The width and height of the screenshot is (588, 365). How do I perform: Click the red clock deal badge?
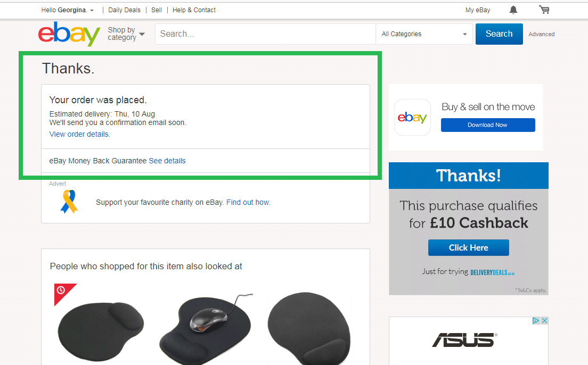coord(61,291)
